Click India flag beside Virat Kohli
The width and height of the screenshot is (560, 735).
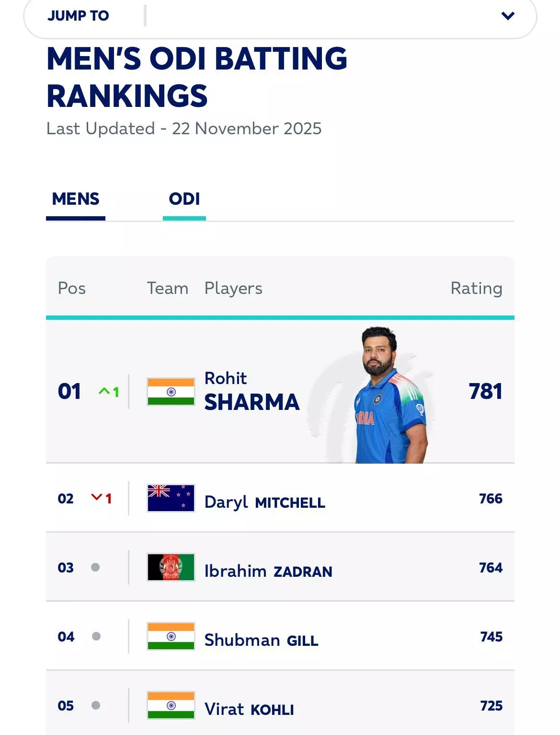tap(171, 705)
